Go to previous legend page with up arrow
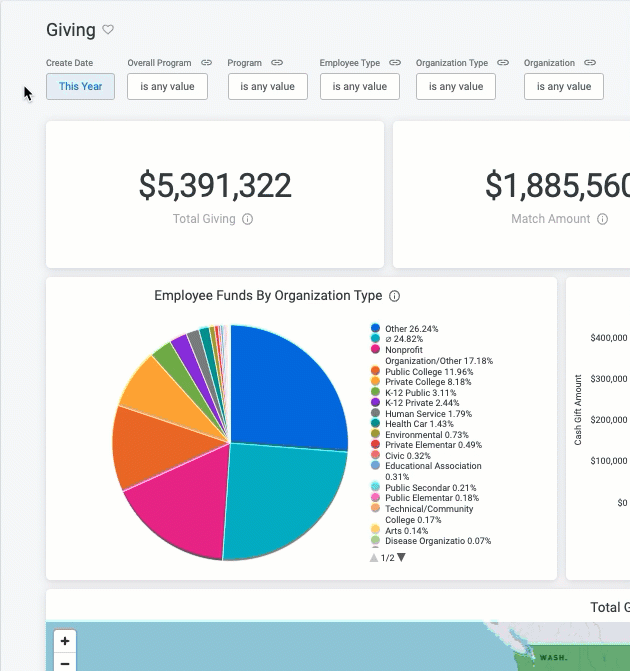 374,558
